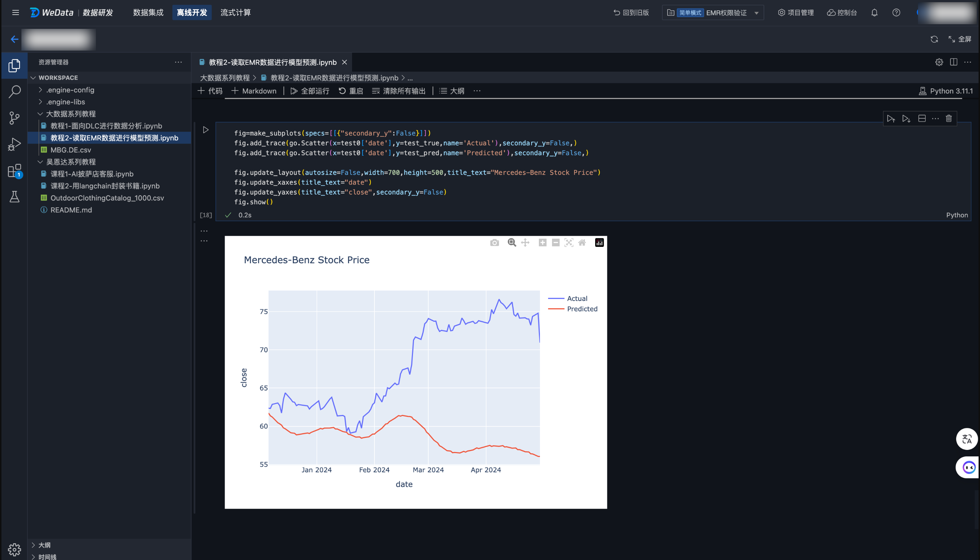
Task: Switch to the 数据集成 menu tab
Action: (x=148, y=13)
